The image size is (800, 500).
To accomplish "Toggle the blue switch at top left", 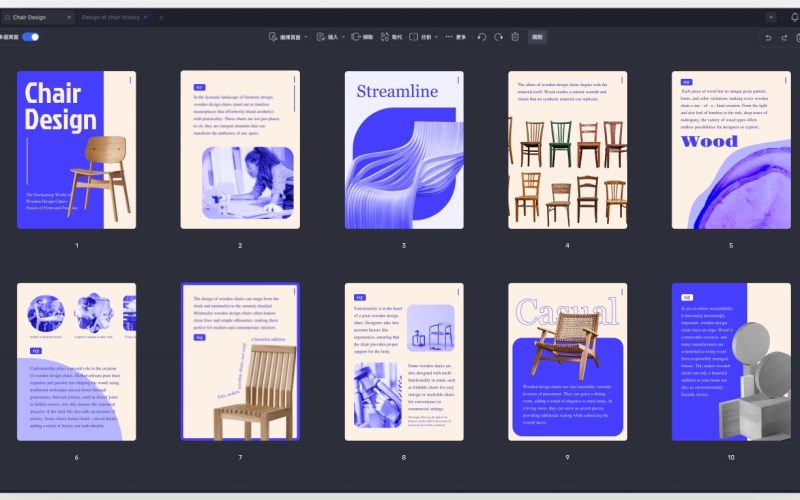I will click(x=31, y=37).
